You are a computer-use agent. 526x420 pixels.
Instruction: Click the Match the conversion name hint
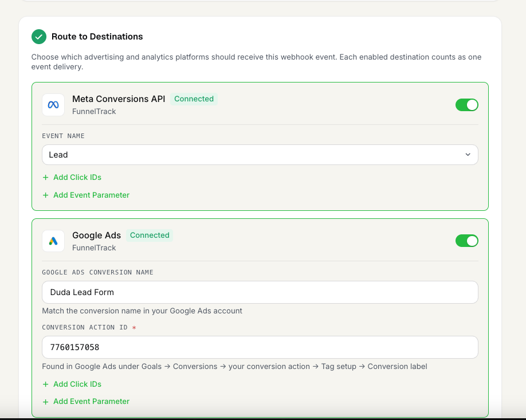tap(142, 311)
